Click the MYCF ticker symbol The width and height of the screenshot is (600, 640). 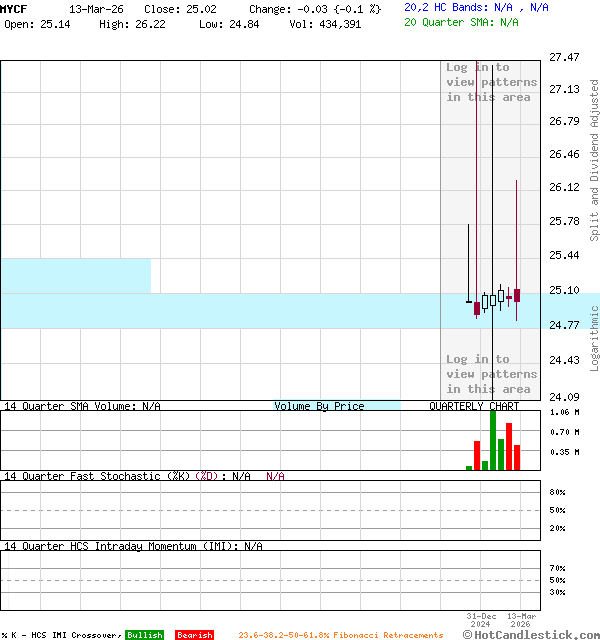[14, 8]
